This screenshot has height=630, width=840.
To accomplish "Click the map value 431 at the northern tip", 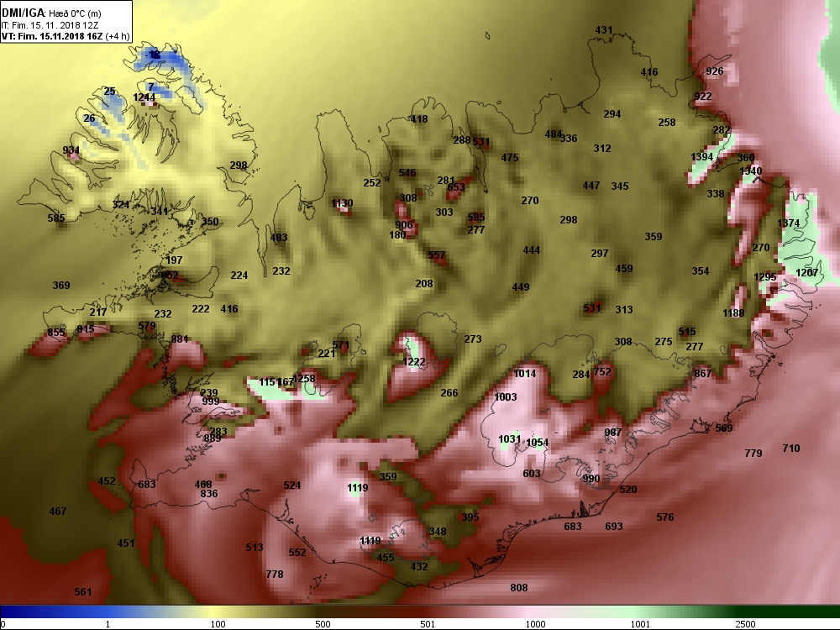I will click(604, 30).
